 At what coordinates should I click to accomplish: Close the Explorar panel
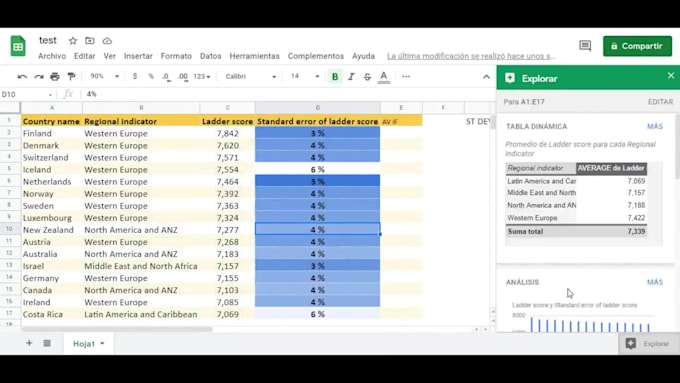(671, 75)
